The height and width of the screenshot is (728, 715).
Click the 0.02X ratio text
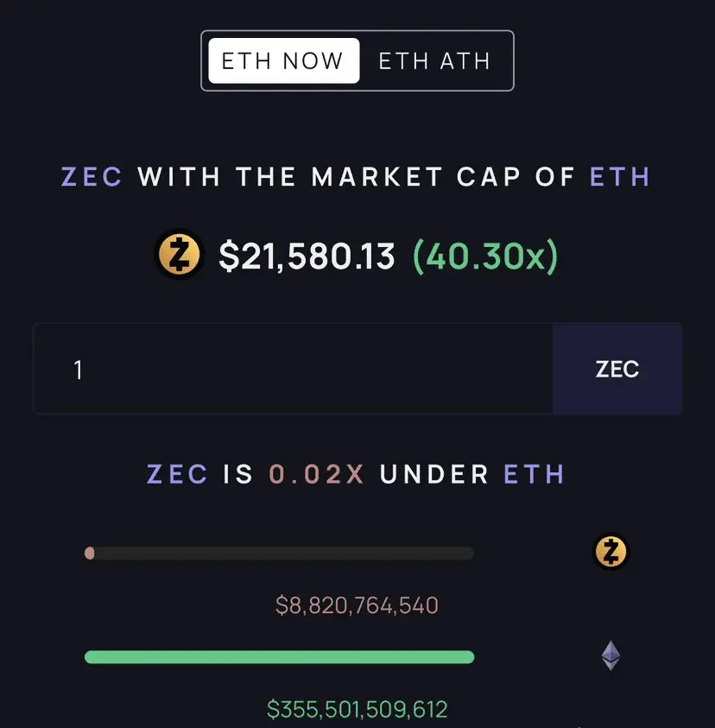316,474
